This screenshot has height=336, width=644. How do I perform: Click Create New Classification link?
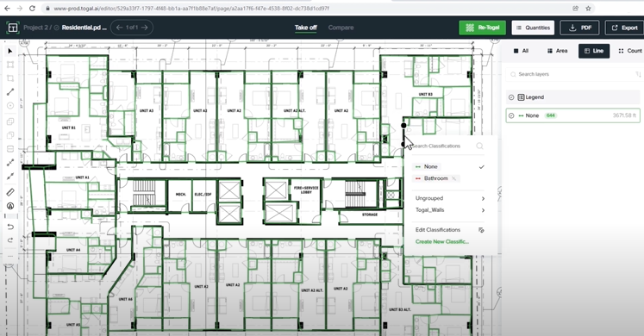click(442, 241)
